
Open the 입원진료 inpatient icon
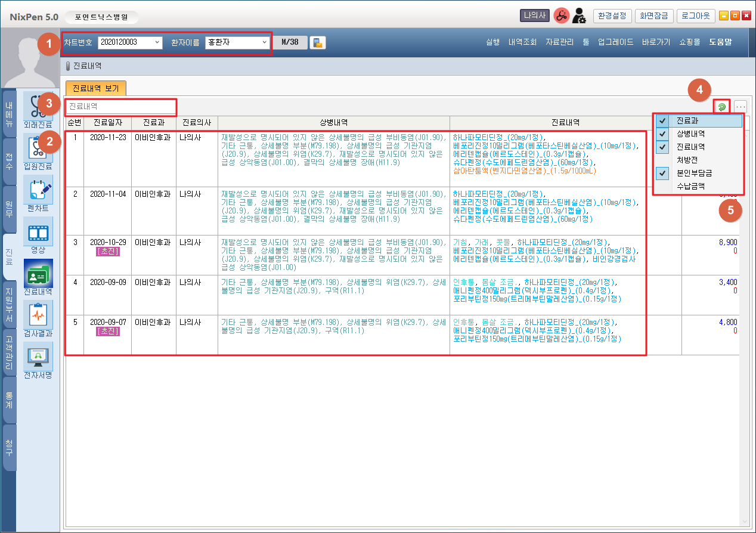coord(38,151)
